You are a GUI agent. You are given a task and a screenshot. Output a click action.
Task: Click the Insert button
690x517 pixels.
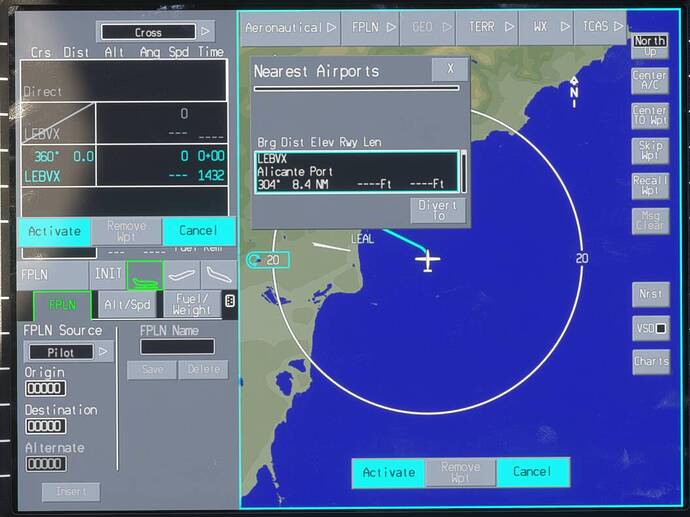[x=71, y=491]
